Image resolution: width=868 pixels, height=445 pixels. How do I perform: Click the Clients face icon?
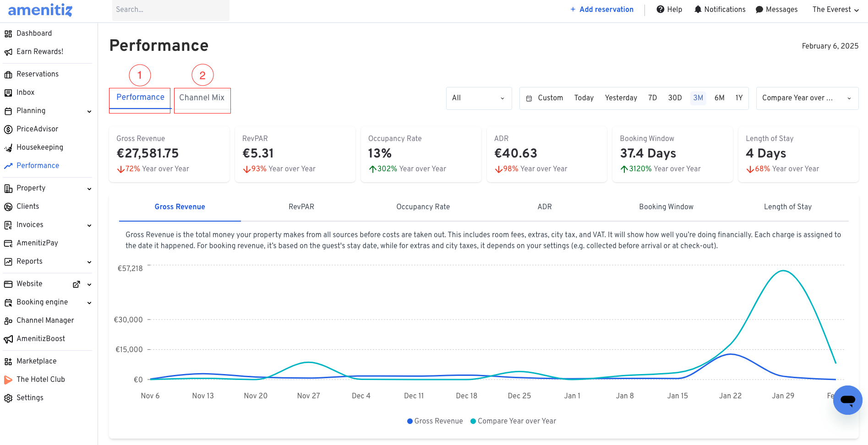coord(8,206)
